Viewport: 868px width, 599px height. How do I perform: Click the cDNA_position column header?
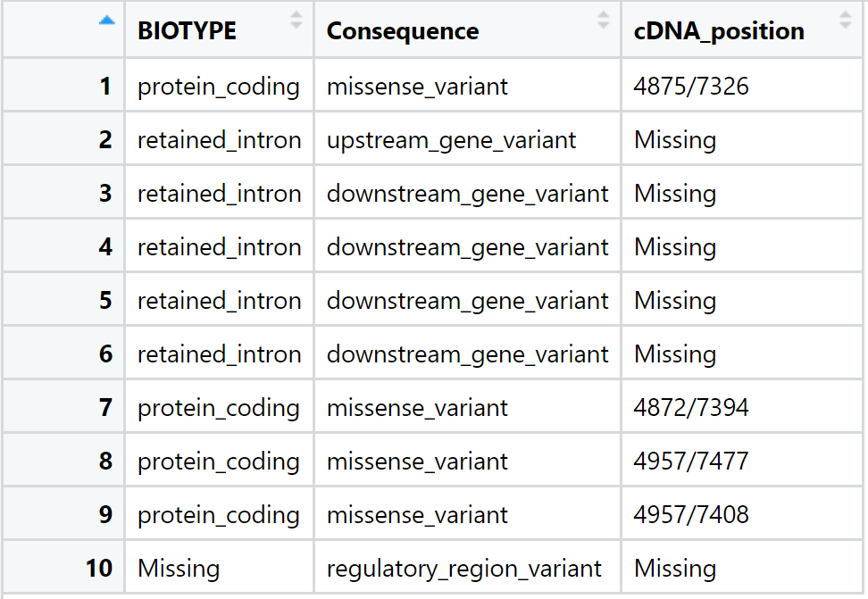tap(742, 29)
